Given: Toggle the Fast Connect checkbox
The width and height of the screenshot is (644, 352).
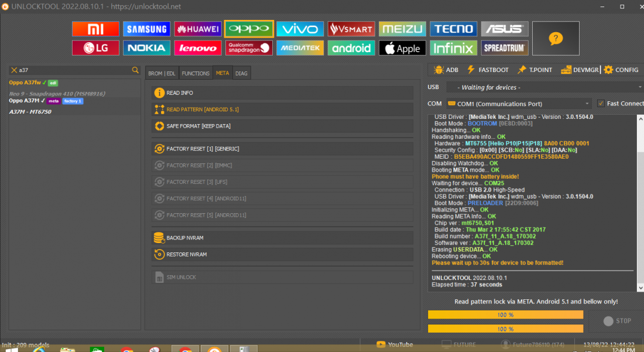Looking at the screenshot, I should click(x=601, y=104).
